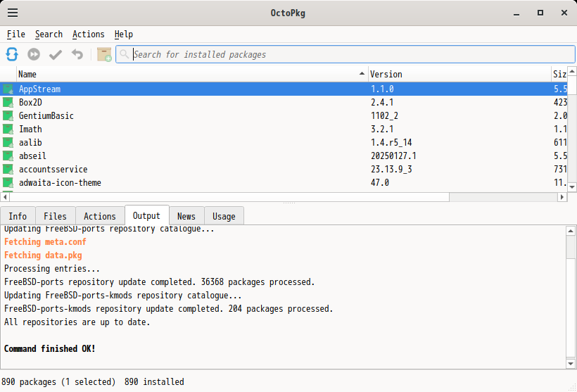Click the sync package database icon
Image resolution: width=577 pixels, height=392 pixels.
12,54
